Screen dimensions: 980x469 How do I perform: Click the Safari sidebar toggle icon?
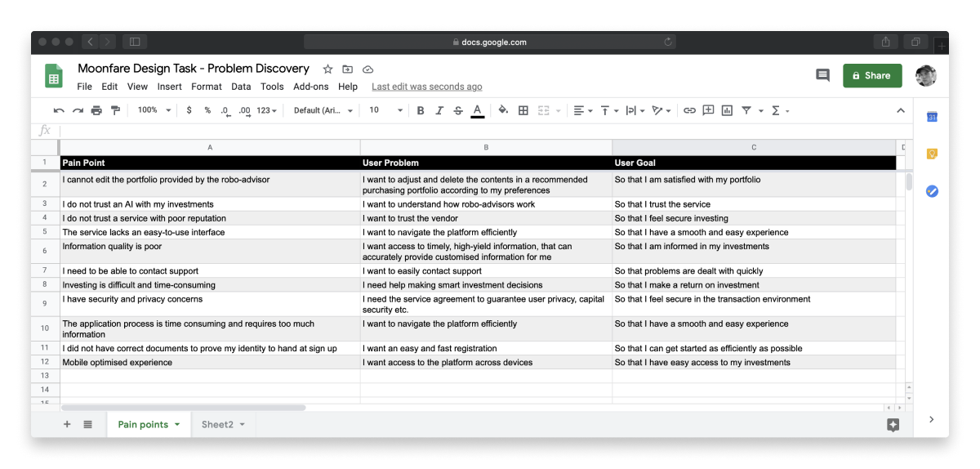(x=135, y=42)
